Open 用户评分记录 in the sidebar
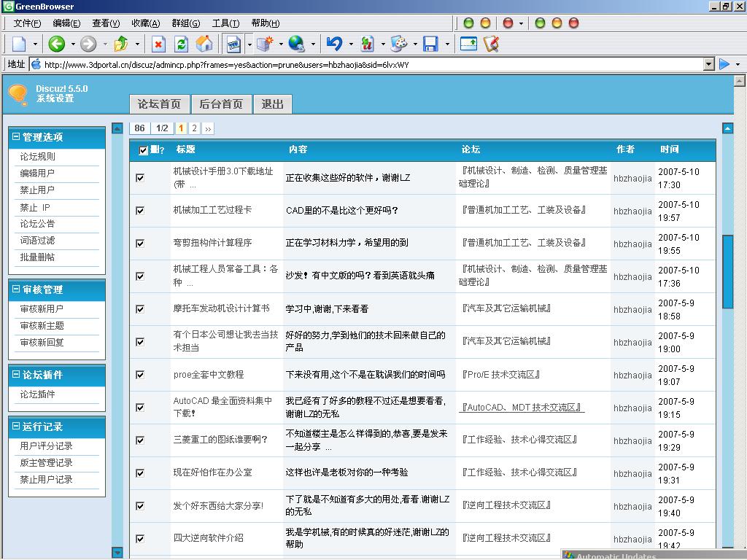747x560 pixels. [46, 446]
